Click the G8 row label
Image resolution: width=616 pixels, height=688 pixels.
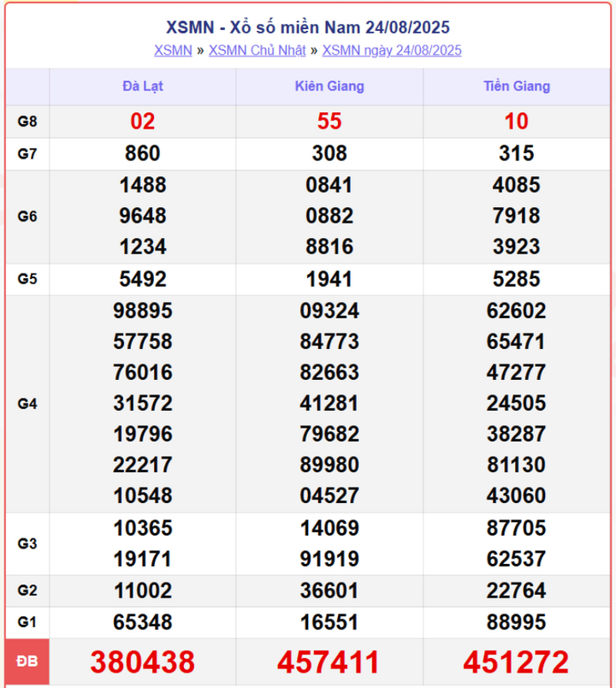coord(27,122)
